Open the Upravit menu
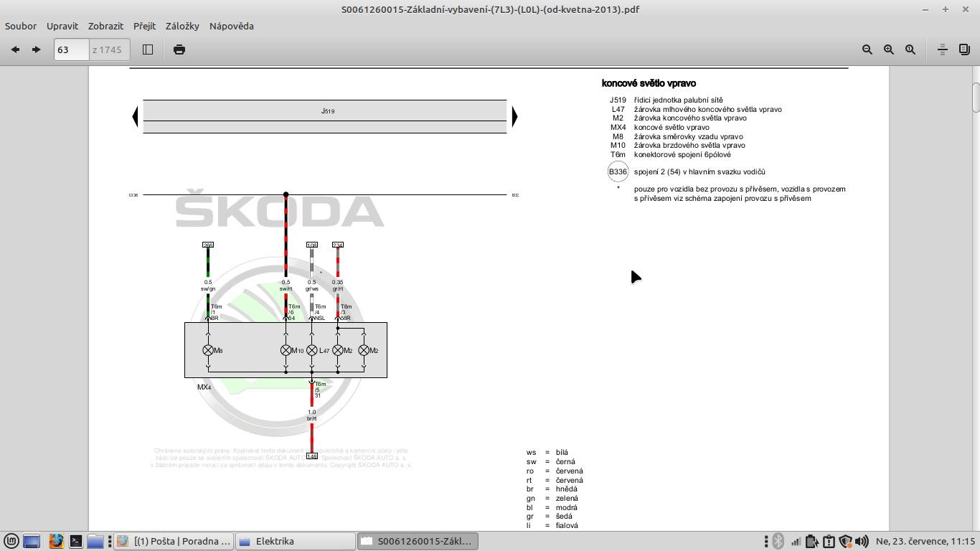The width and height of the screenshot is (980, 551). (62, 26)
